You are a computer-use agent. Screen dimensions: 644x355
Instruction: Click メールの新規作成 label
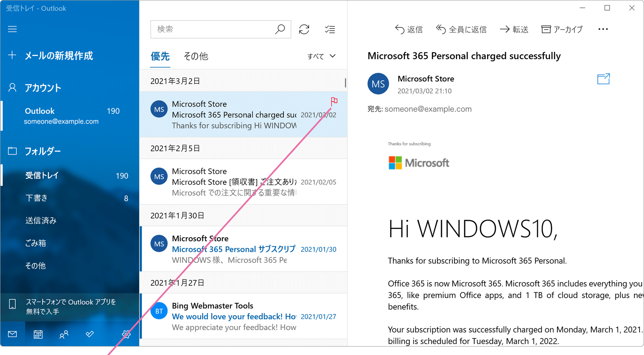[x=59, y=56]
